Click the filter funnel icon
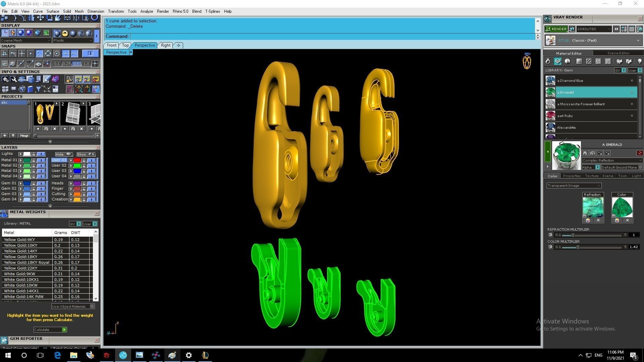The image size is (644, 362). pyautogui.click(x=38, y=89)
